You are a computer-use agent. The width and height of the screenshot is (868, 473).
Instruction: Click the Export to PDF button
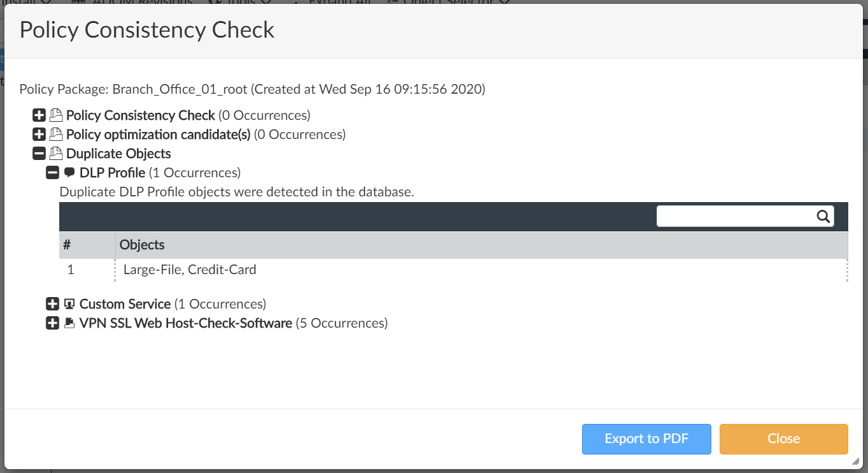(646, 439)
